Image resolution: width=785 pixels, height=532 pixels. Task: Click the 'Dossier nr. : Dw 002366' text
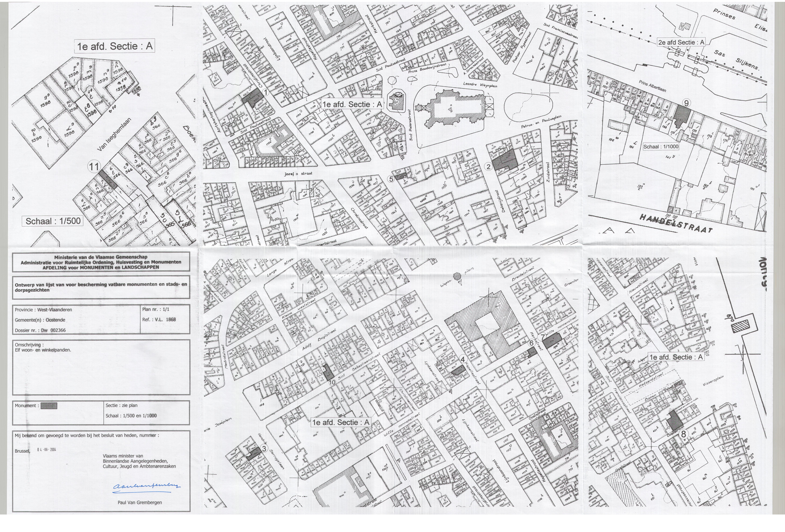point(40,330)
